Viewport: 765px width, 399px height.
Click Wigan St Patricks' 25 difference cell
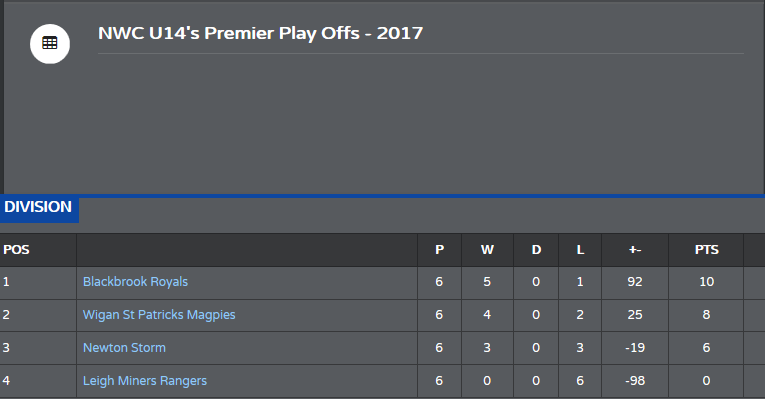(x=635, y=315)
